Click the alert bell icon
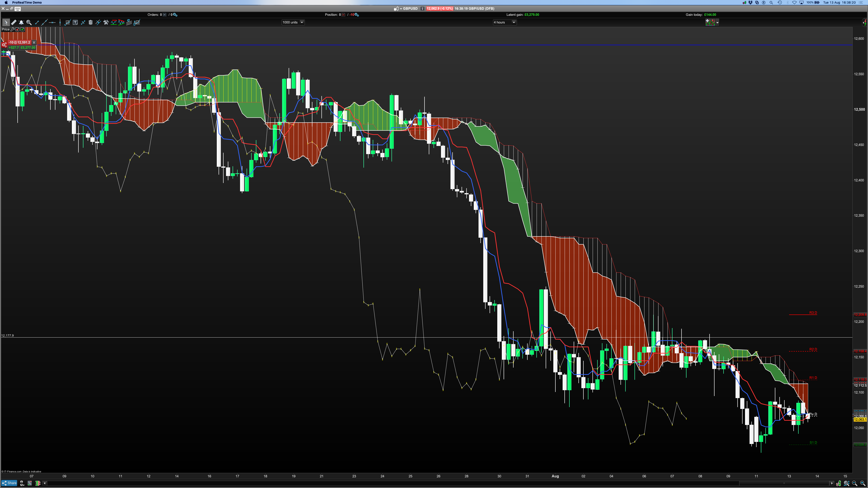Image resolution: width=868 pixels, height=488 pixels. point(21,22)
